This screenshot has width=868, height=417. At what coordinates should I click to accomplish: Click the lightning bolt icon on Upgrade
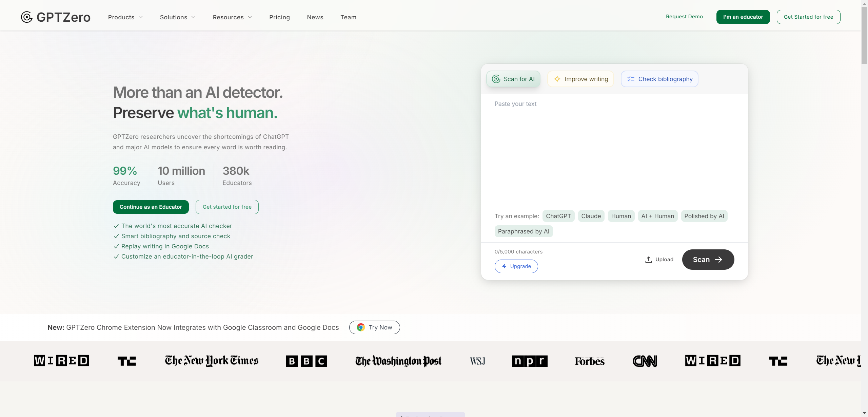[504, 266]
